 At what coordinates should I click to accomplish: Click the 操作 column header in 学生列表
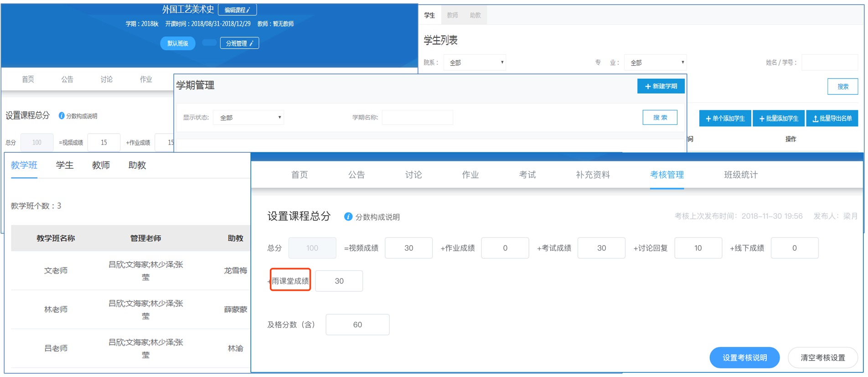pos(791,139)
